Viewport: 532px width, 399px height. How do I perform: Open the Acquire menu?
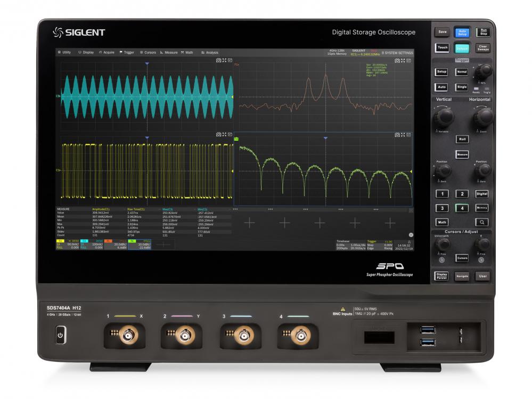[108, 52]
